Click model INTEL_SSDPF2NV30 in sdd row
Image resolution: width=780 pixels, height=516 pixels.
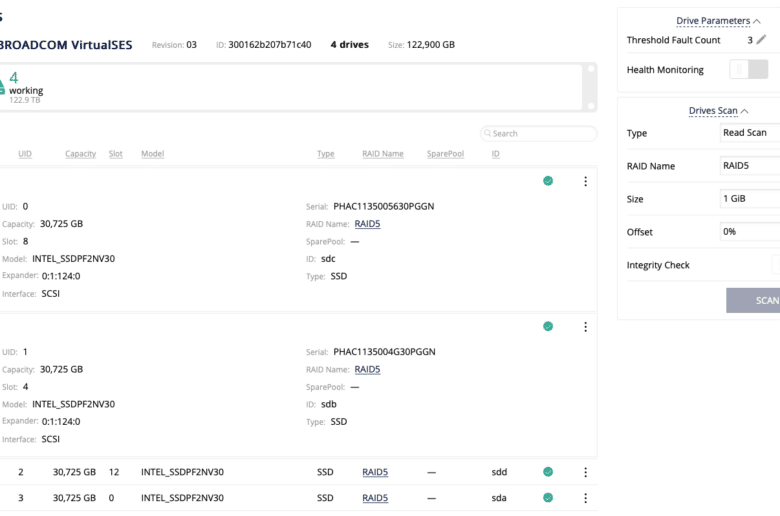182,472
